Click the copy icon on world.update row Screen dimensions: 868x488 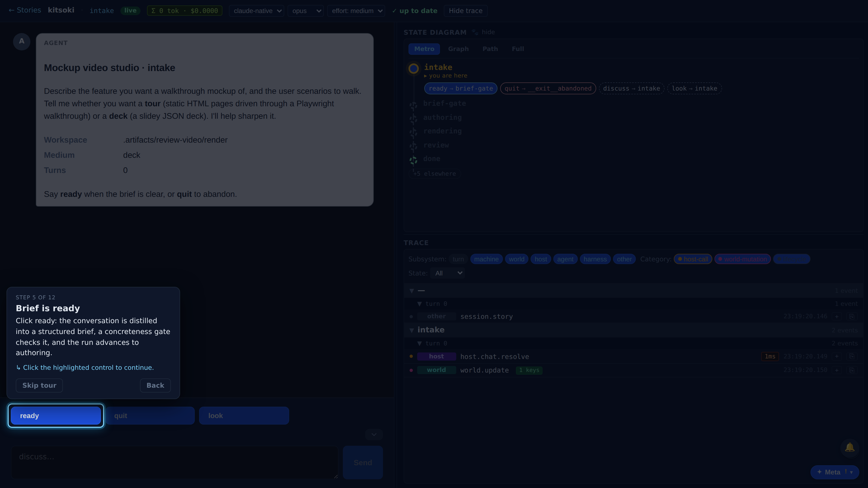pyautogui.click(x=851, y=370)
